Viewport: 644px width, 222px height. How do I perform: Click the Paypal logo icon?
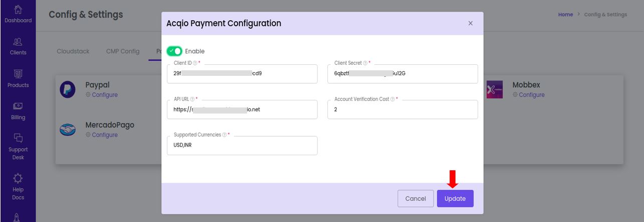pyautogui.click(x=68, y=89)
